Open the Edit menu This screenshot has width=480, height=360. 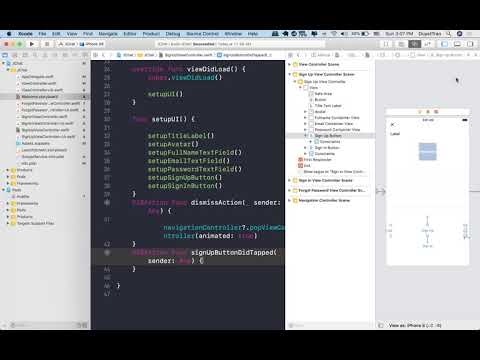point(56,34)
